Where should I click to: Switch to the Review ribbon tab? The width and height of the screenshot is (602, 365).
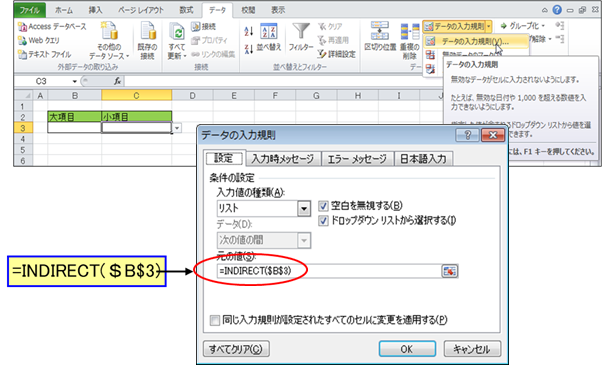click(248, 10)
